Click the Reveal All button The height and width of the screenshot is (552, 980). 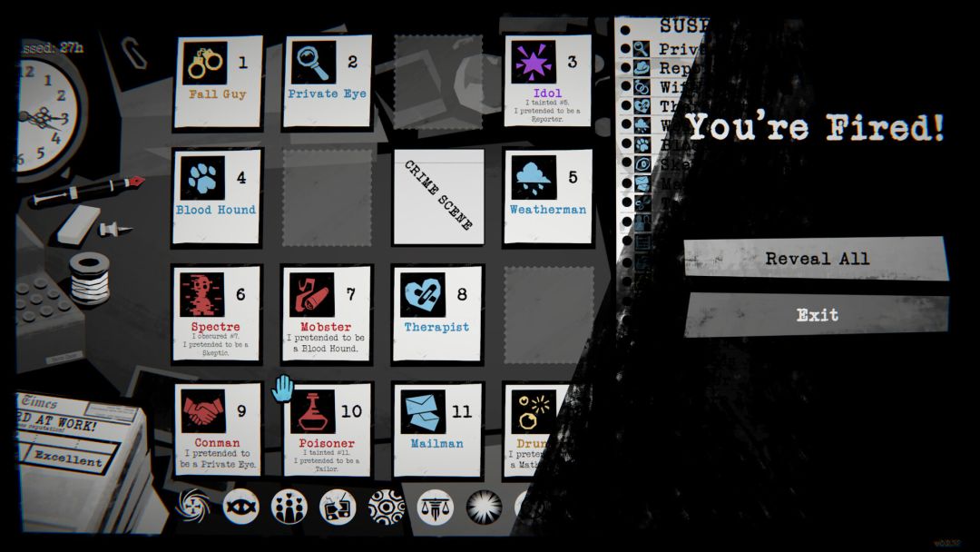click(x=817, y=258)
